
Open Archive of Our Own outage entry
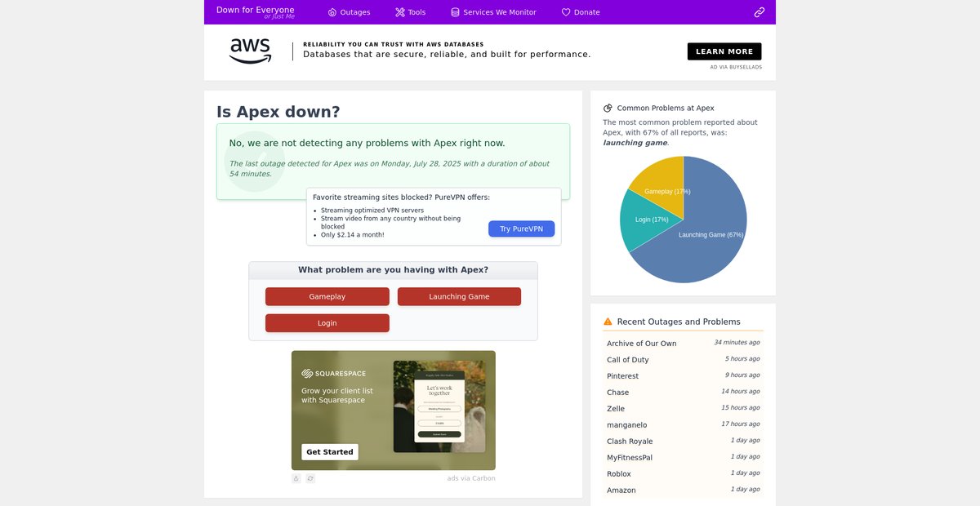tap(683, 343)
